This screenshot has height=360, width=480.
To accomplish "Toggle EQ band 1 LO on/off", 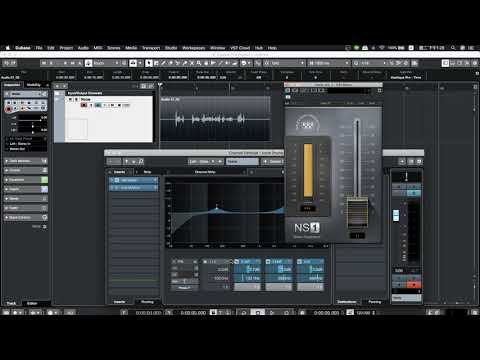I will point(205,262).
